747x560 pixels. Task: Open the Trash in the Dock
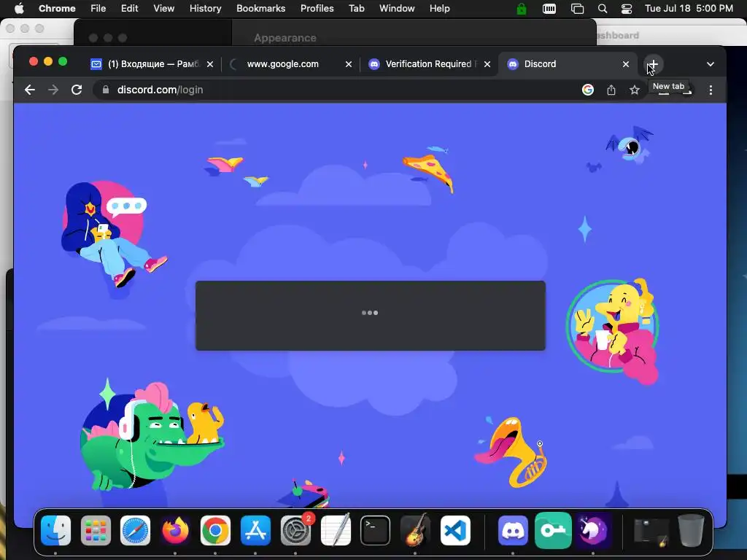pos(692,530)
